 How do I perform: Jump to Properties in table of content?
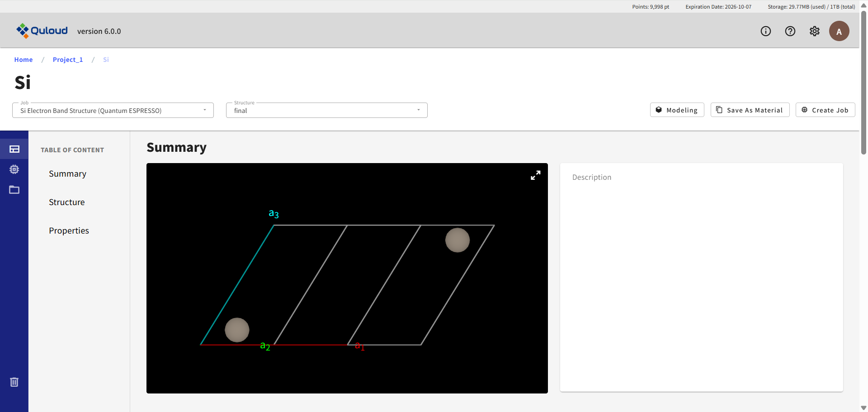click(69, 231)
